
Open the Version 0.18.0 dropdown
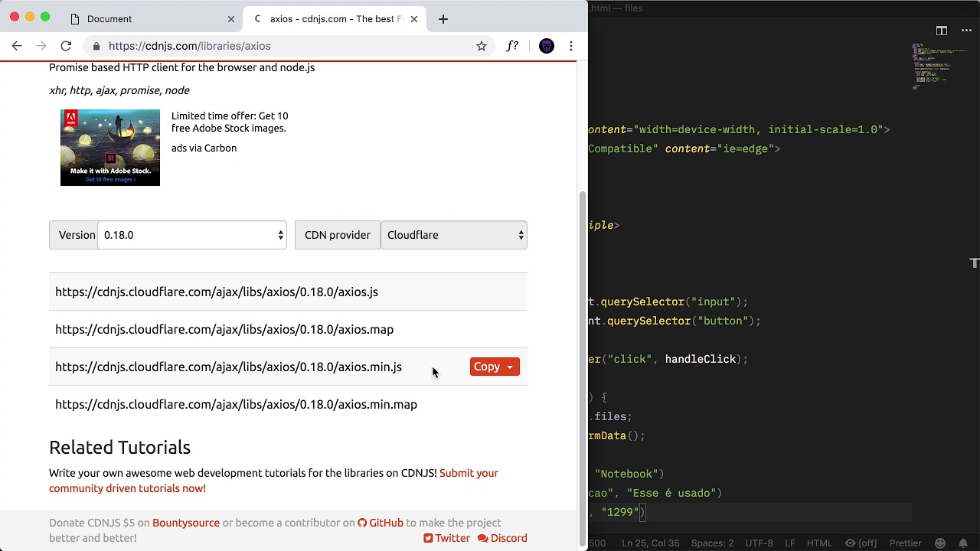[192, 235]
